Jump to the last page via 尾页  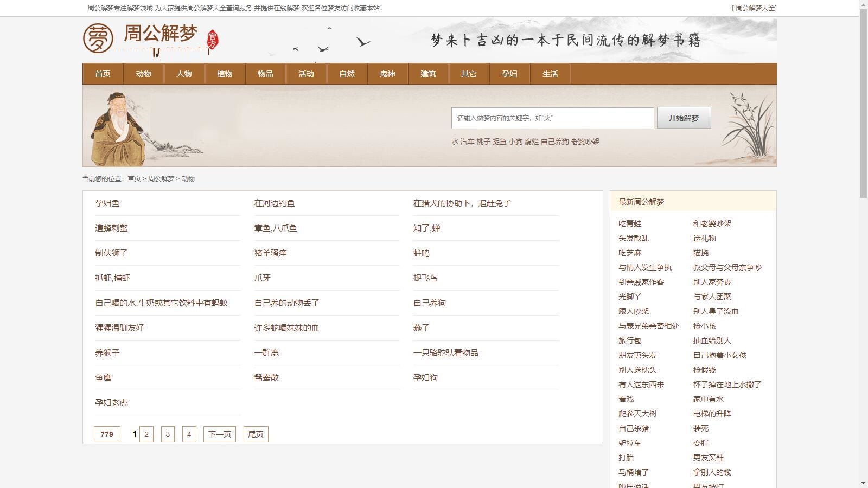pos(255,434)
